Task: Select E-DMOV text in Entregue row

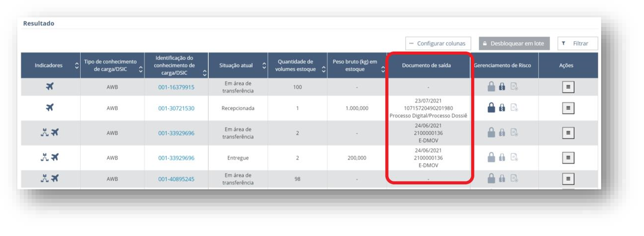Action: click(x=428, y=165)
